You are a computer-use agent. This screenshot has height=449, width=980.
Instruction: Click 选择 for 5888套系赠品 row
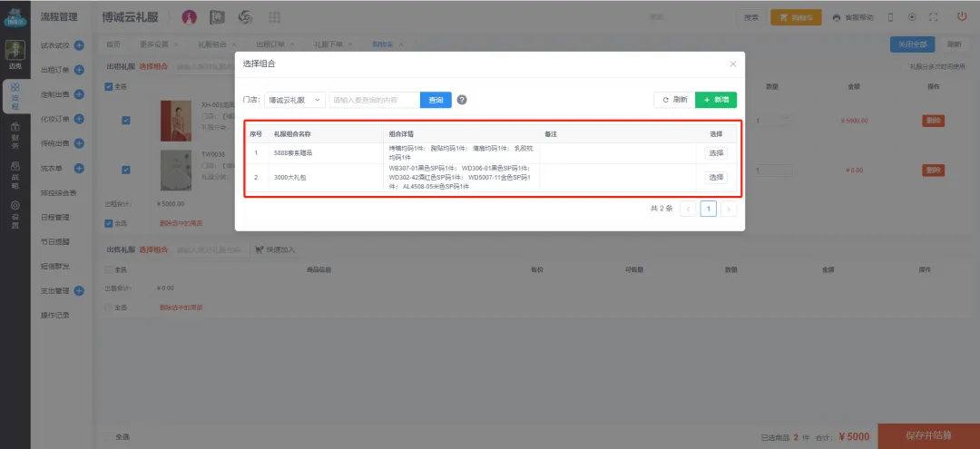pos(716,153)
